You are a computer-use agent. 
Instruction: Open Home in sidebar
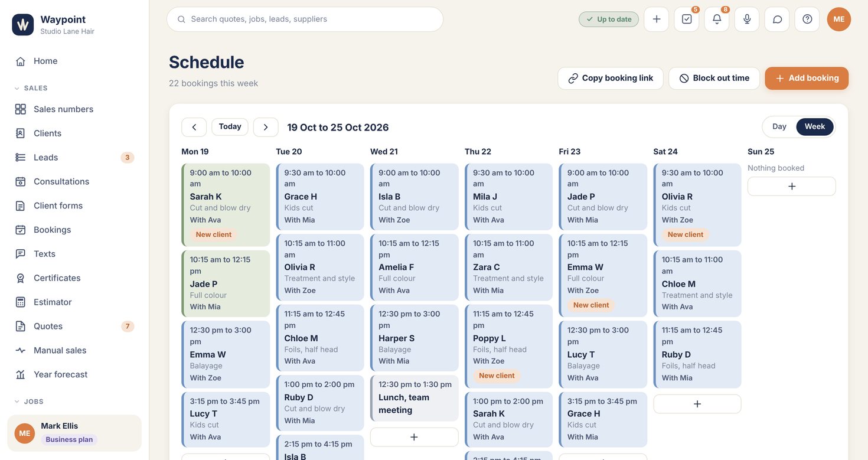tap(74, 61)
